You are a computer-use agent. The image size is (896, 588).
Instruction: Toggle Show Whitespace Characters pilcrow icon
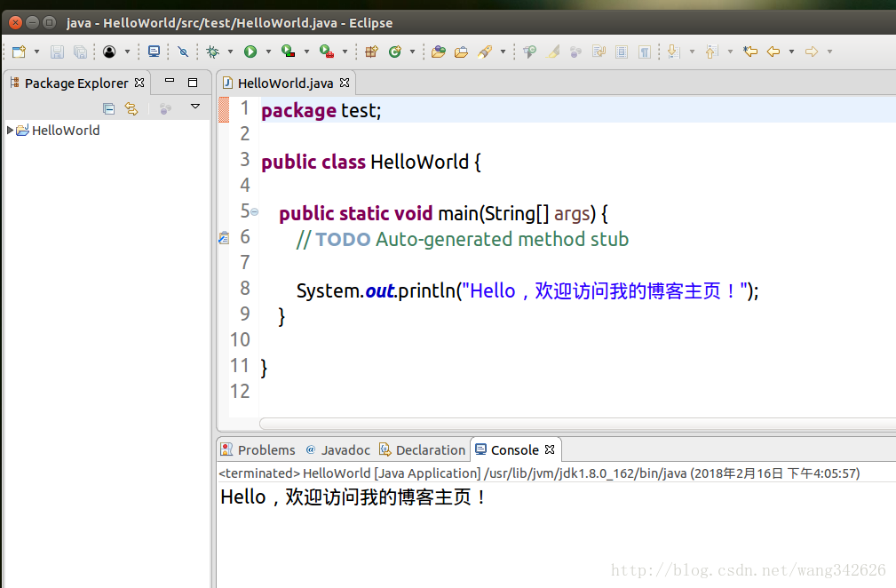(x=645, y=52)
